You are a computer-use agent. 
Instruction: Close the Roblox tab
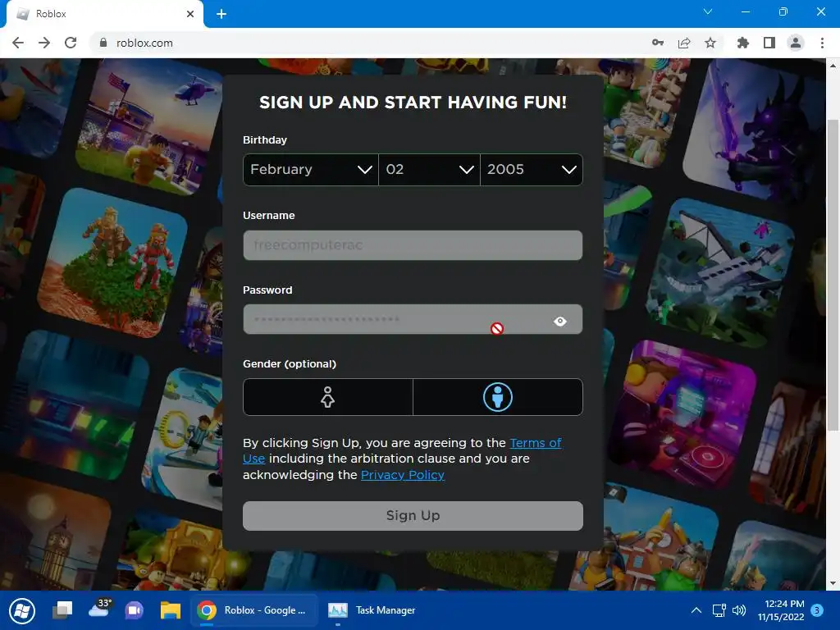click(x=190, y=14)
